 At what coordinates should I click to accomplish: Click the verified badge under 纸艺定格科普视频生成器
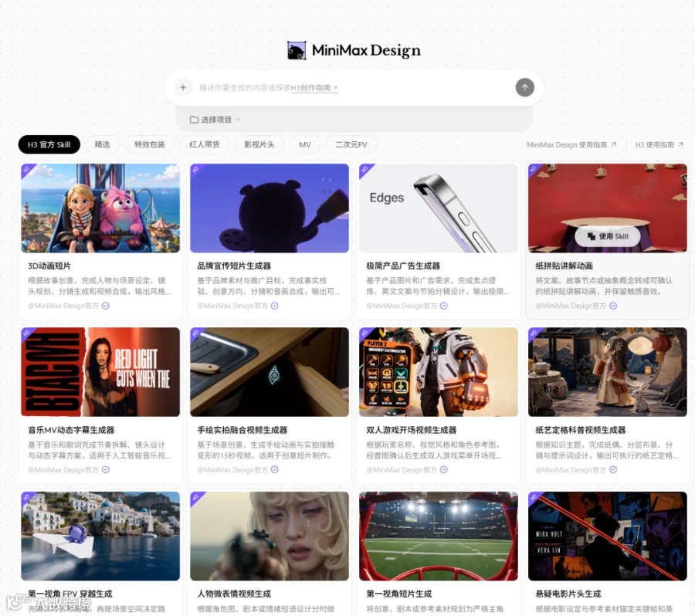click(613, 470)
